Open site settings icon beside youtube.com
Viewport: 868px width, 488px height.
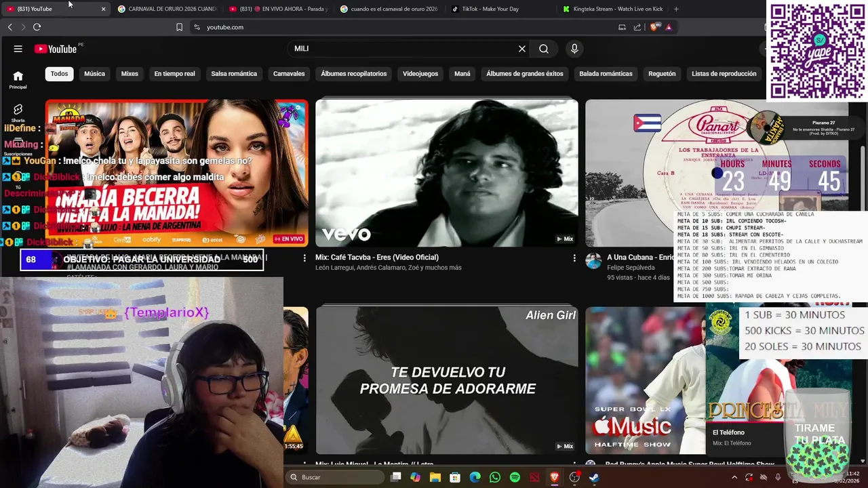197,27
